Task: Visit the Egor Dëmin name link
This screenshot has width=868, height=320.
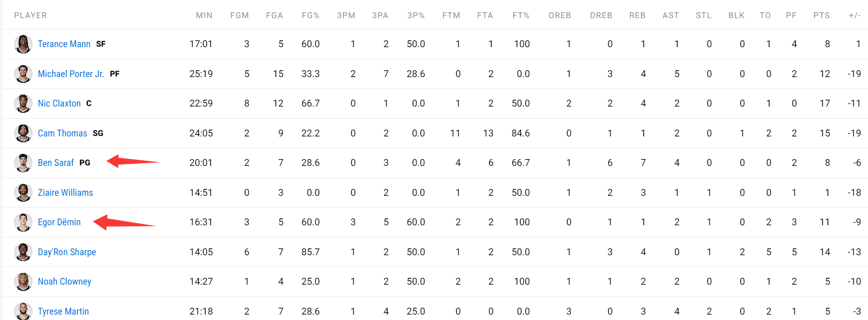Action: (x=59, y=222)
